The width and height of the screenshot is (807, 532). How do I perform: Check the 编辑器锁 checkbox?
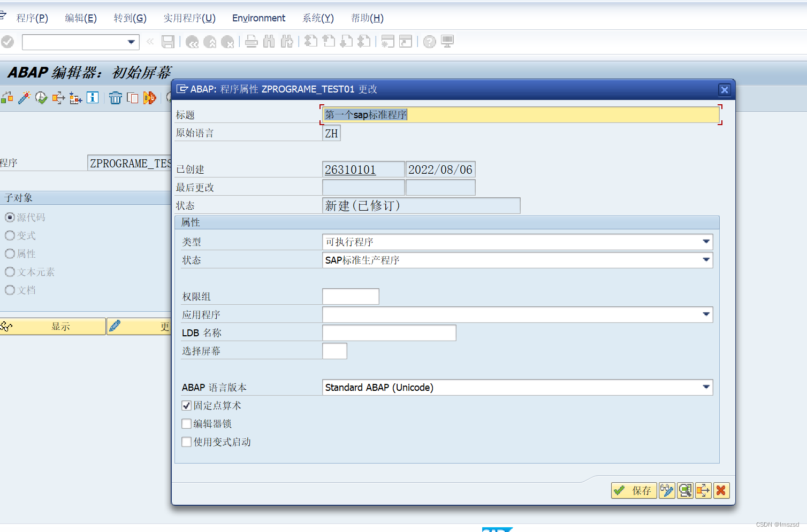[x=186, y=424]
